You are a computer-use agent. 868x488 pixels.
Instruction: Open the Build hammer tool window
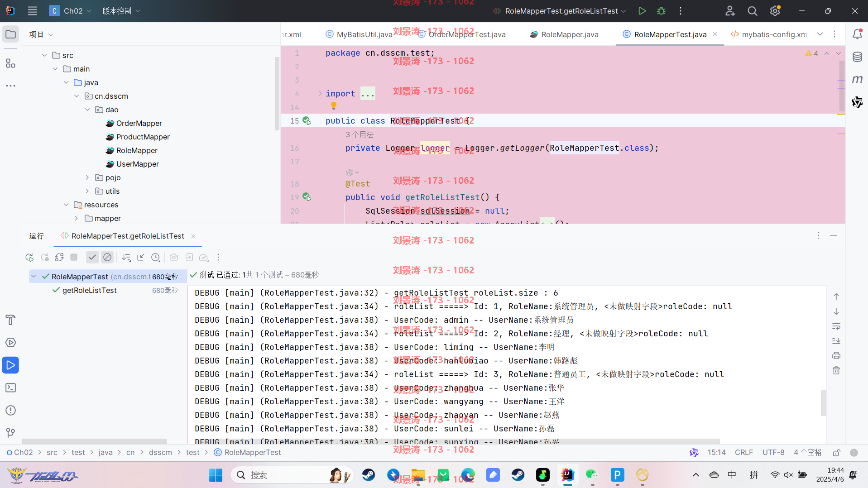pyautogui.click(x=10, y=320)
